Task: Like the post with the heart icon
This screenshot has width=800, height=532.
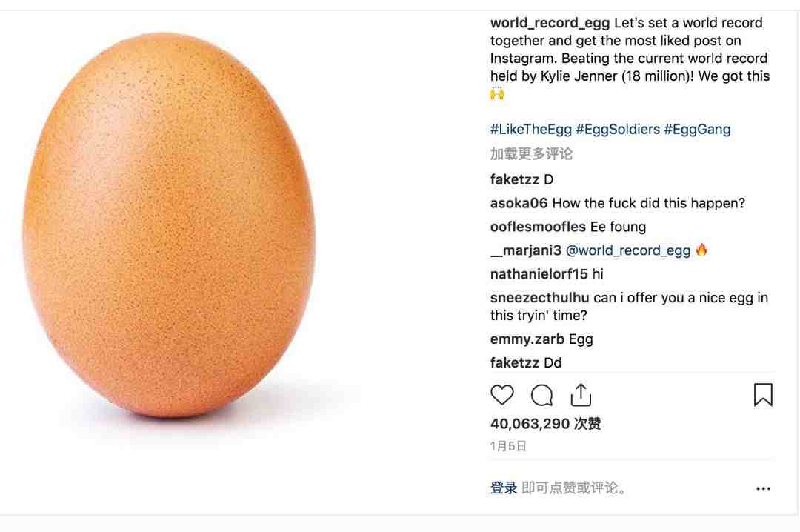Action: pyautogui.click(x=502, y=395)
